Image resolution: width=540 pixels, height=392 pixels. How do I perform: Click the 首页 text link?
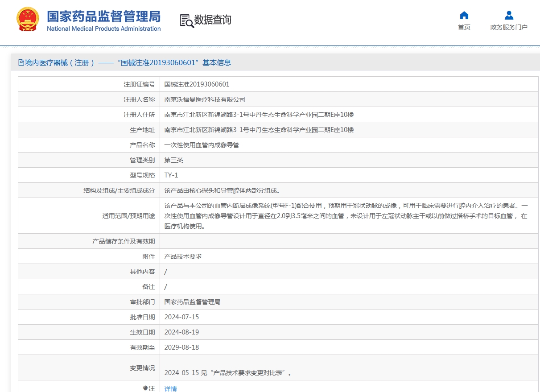click(464, 27)
